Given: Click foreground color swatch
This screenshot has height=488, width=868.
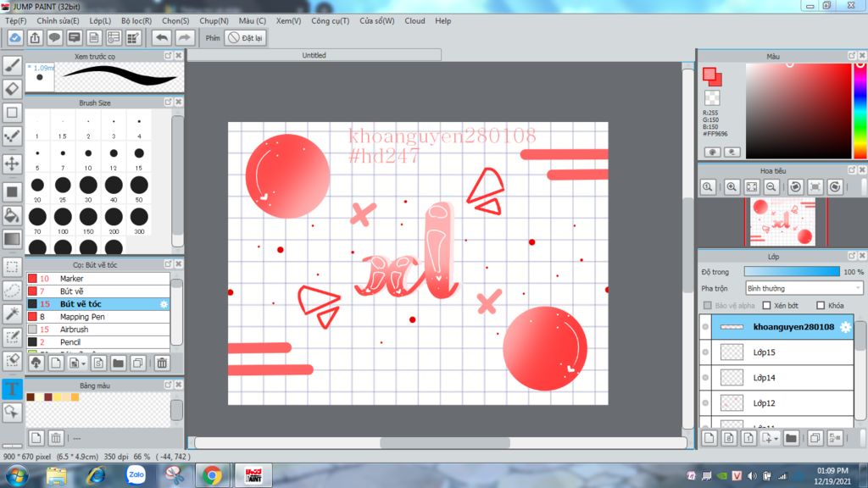Looking at the screenshot, I should coord(709,75).
